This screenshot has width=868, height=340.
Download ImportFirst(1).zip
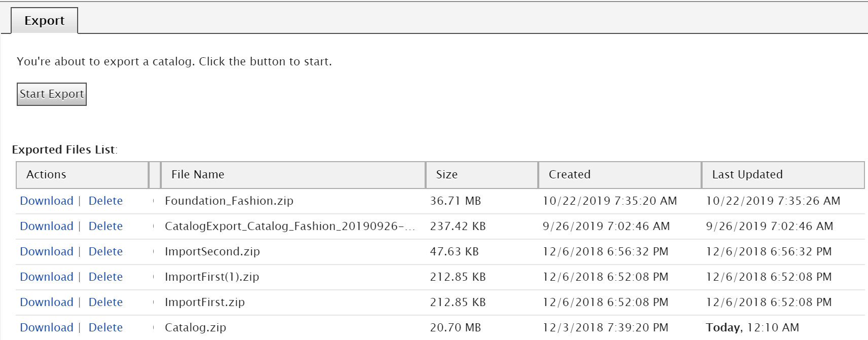[47, 277]
